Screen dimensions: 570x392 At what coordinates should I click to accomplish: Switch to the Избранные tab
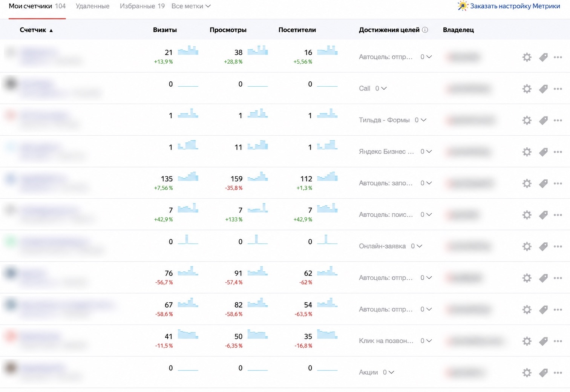tap(142, 6)
